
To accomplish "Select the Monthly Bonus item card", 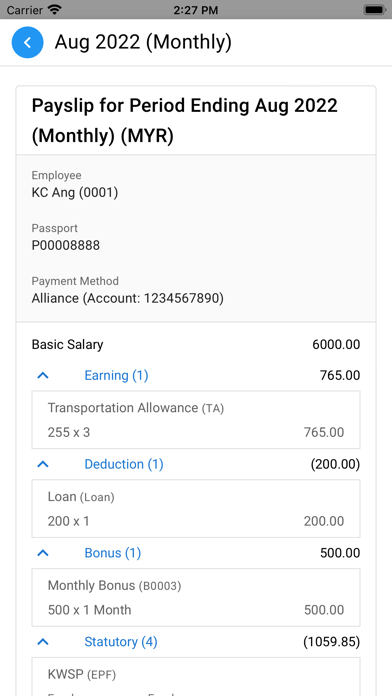I will coord(196,597).
